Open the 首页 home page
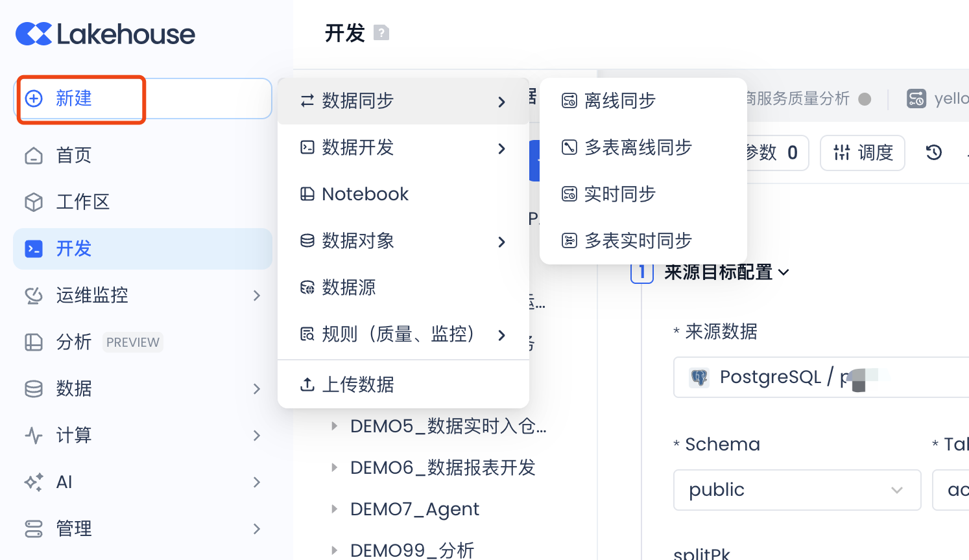Viewport: 969px width, 560px height. (x=73, y=156)
